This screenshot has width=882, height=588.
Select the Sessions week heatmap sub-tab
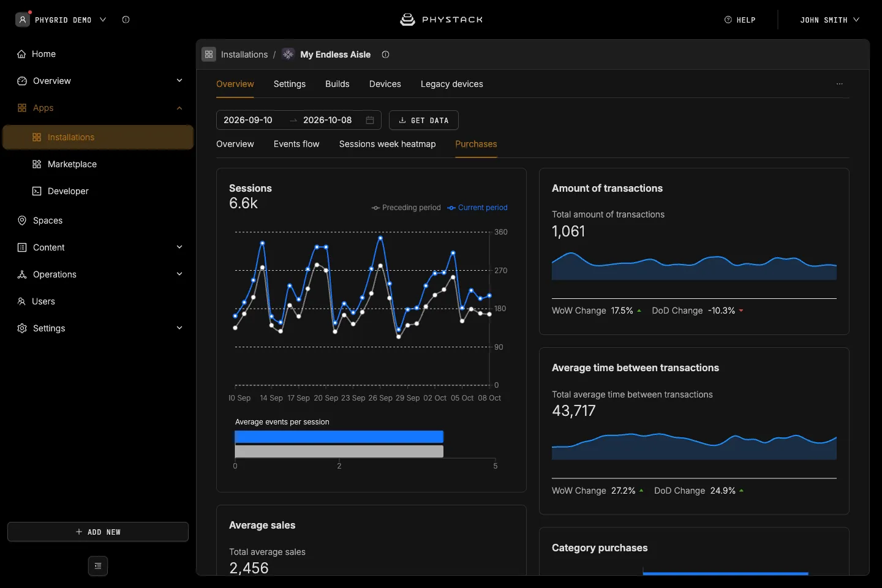[x=388, y=144]
